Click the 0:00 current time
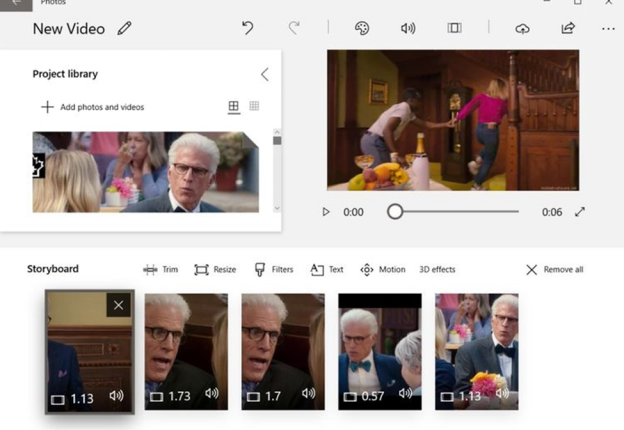The image size is (624, 430). click(353, 212)
